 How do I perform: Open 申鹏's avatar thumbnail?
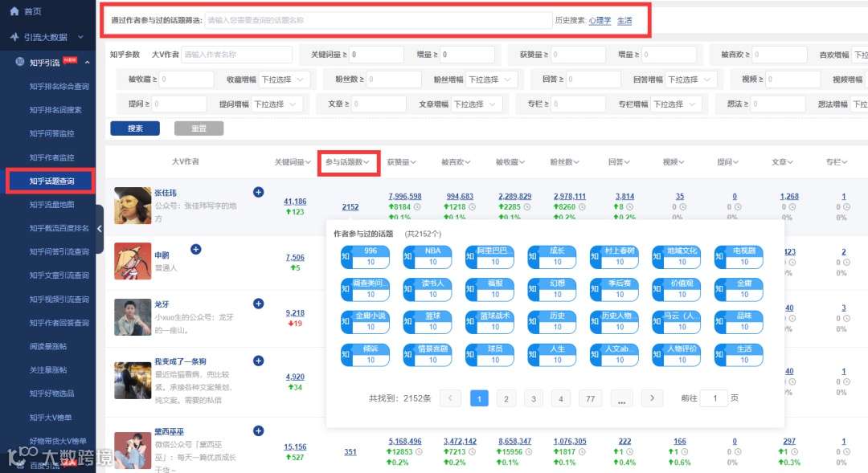133,260
